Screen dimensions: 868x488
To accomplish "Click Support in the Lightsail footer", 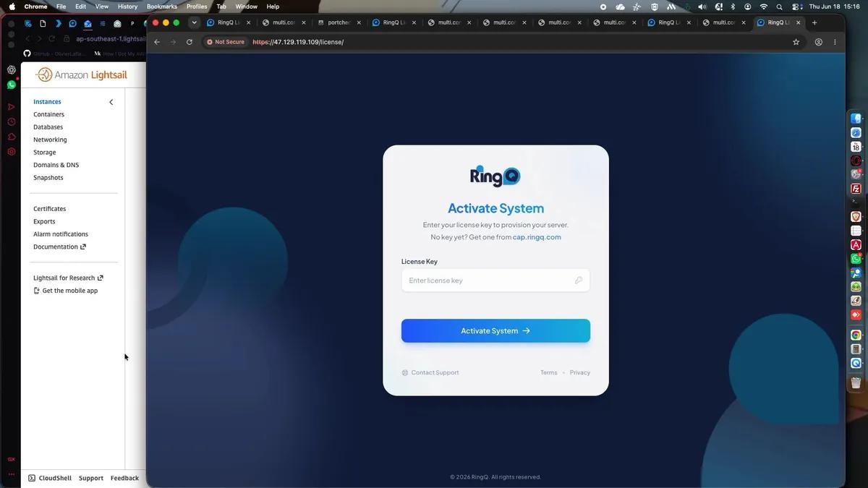I will pyautogui.click(x=91, y=478).
